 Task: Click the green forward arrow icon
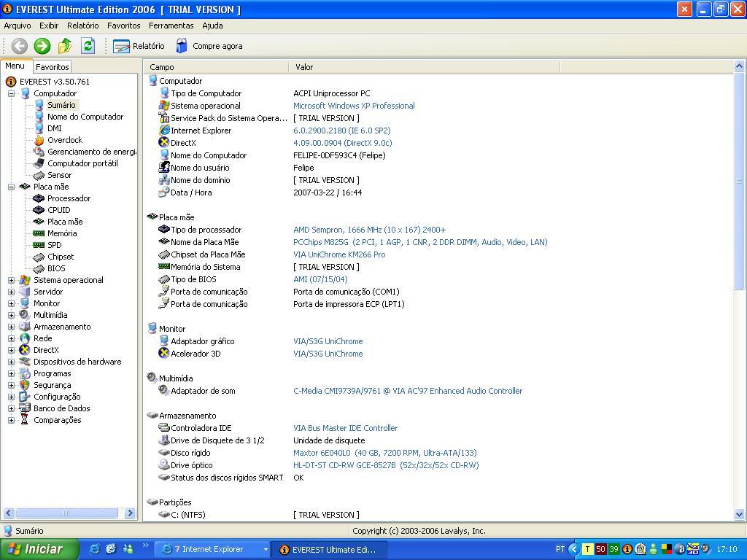(42, 46)
